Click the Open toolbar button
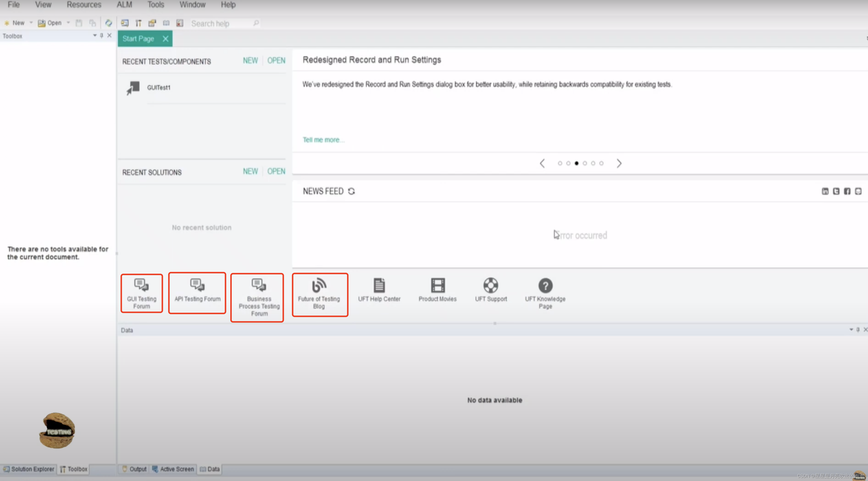The width and height of the screenshot is (868, 481). (x=50, y=23)
